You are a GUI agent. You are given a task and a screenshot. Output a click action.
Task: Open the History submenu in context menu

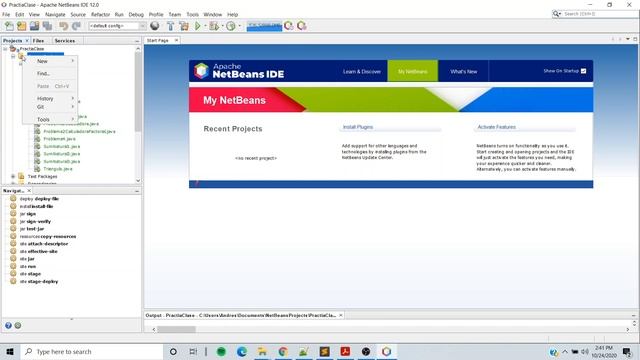click(x=50, y=99)
